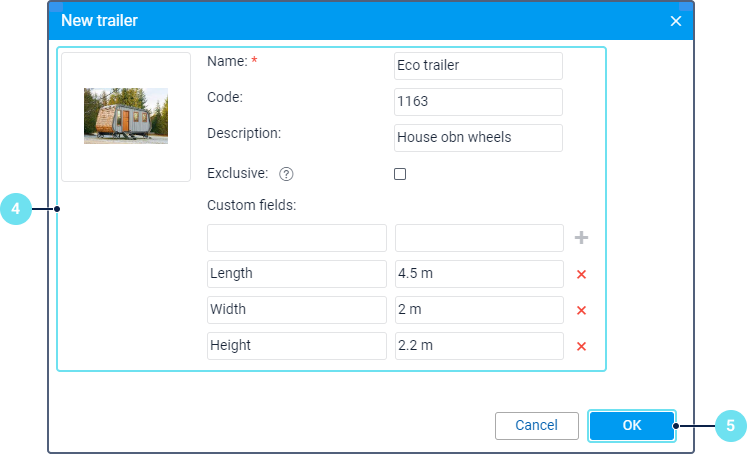
Task: Click the empty new custom field name box
Action: coord(296,238)
